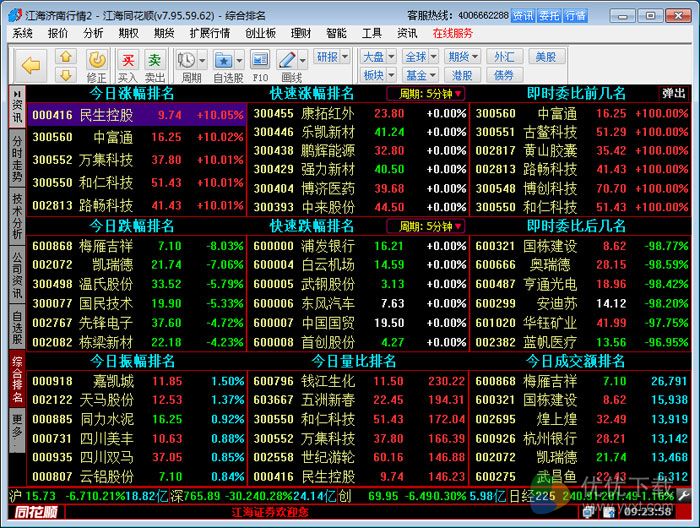Select 古鳌科技 in 即时委比前几名
The width and height of the screenshot is (700, 528).
580,132
